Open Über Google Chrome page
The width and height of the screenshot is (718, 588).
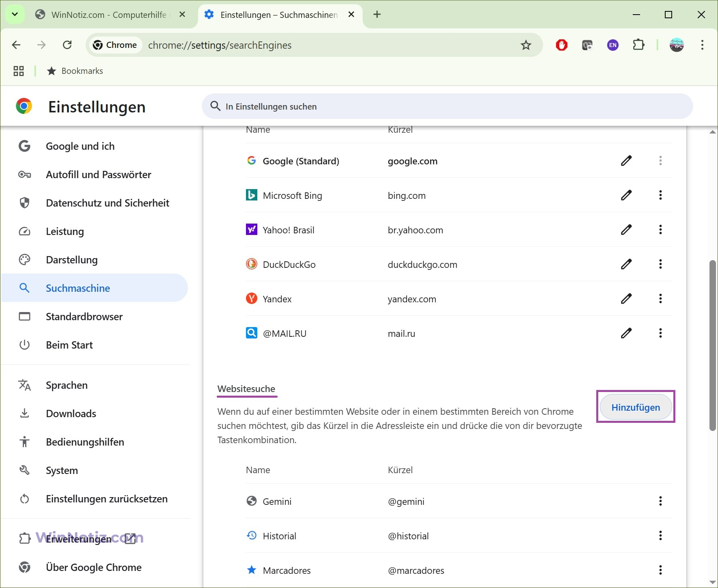coord(95,567)
